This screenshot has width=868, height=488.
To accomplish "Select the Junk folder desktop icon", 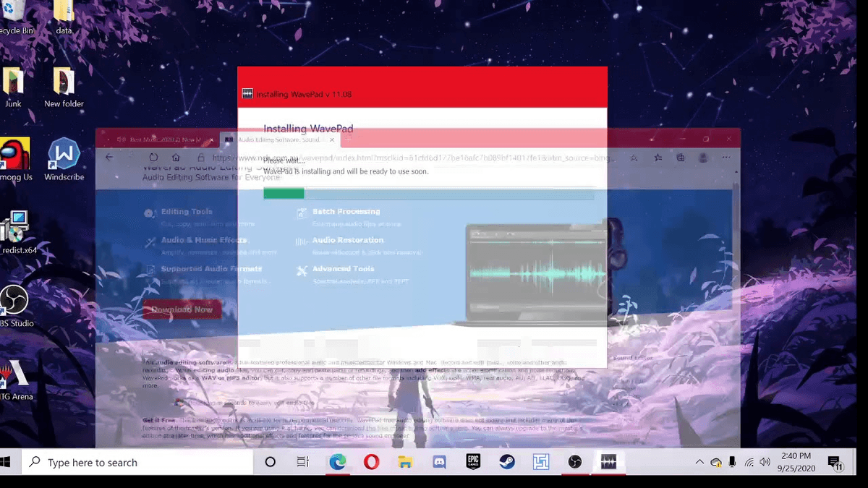I will [x=14, y=87].
